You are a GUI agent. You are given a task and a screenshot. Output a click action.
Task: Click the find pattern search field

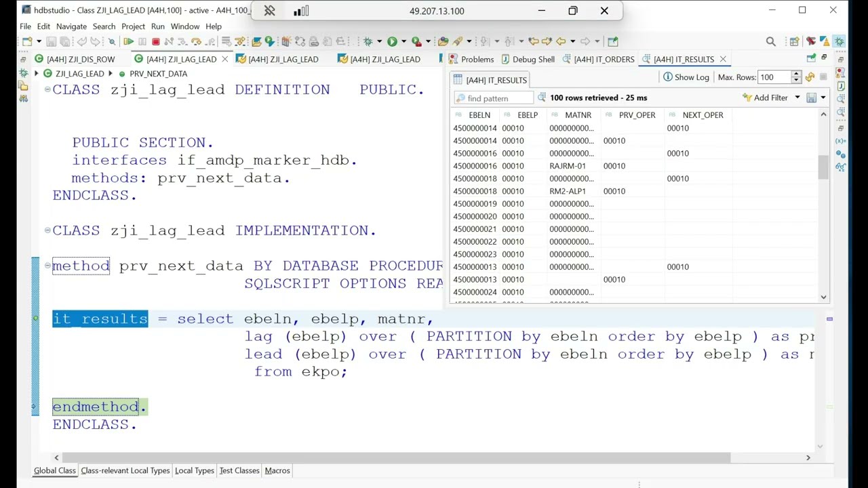pyautogui.click(x=494, y=98)
